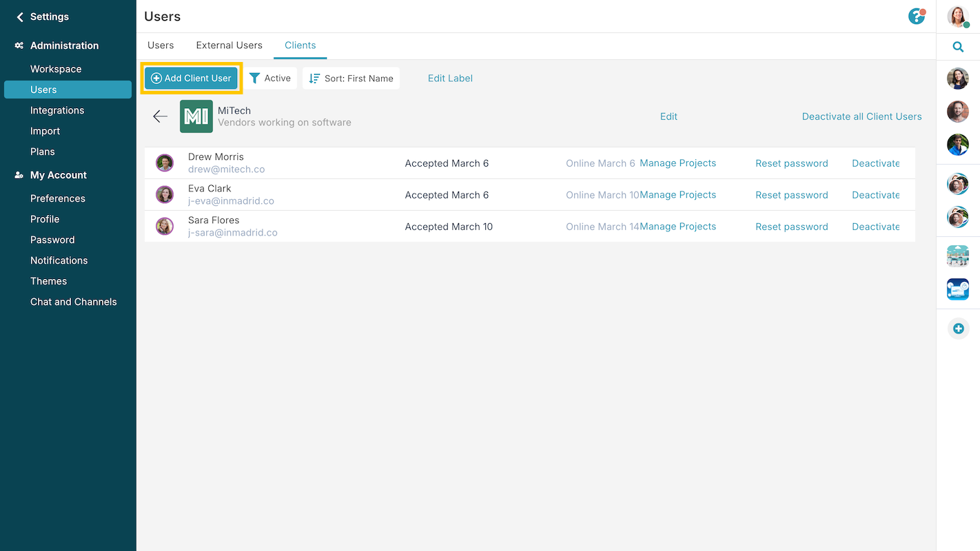The width and height of the screenshot is (980, 551).
Task: Click the My Account person icon
Action: (x=19, y=176)
